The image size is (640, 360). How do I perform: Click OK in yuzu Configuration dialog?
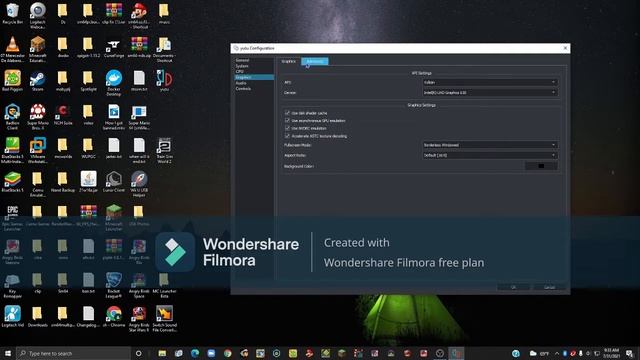pyautogui.click(x=513, y=287)
